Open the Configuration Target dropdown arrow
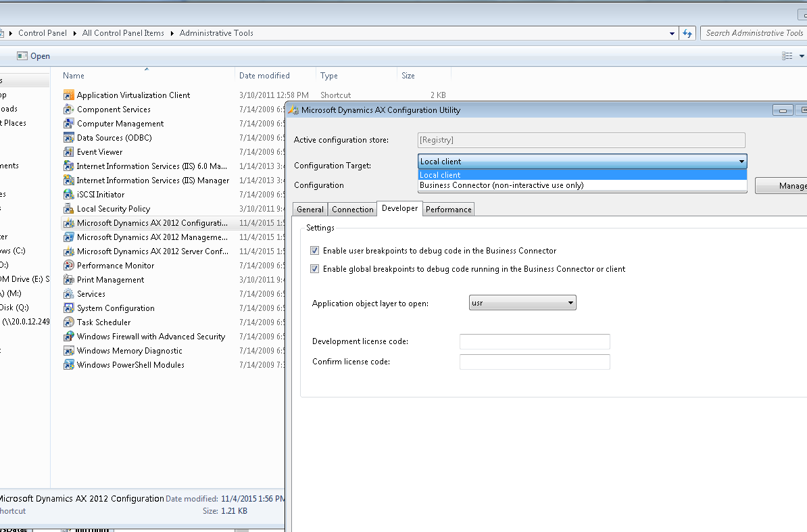The height and width of the screenshot is (532, 807). pos(741,162)
